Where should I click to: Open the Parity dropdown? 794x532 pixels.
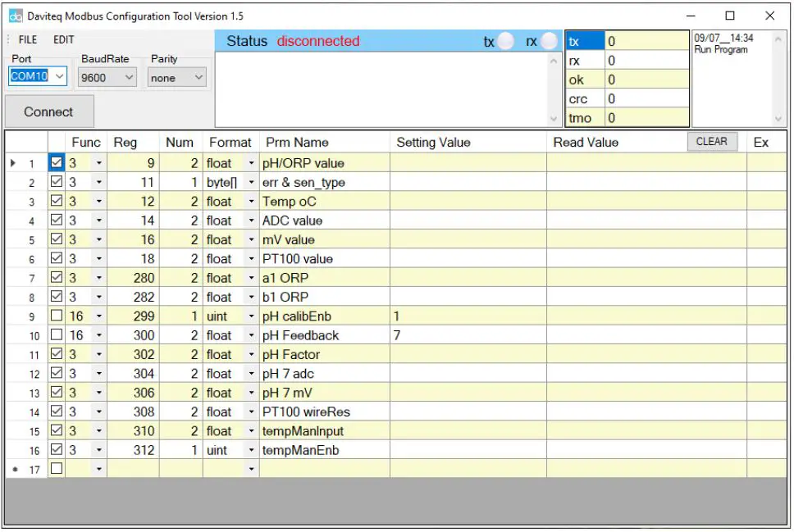coord(198,78)
